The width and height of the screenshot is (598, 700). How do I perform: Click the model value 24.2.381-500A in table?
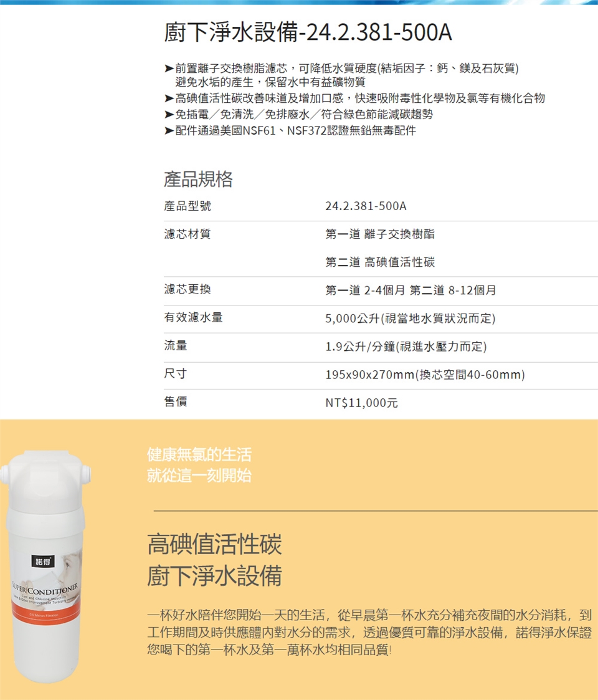point(366,206)
